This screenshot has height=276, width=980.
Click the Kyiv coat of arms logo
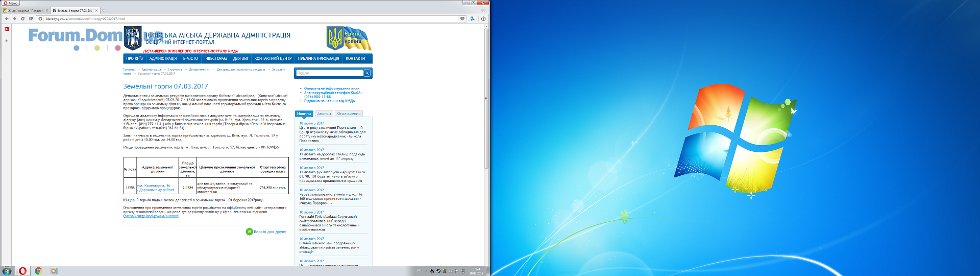[133, 38]
